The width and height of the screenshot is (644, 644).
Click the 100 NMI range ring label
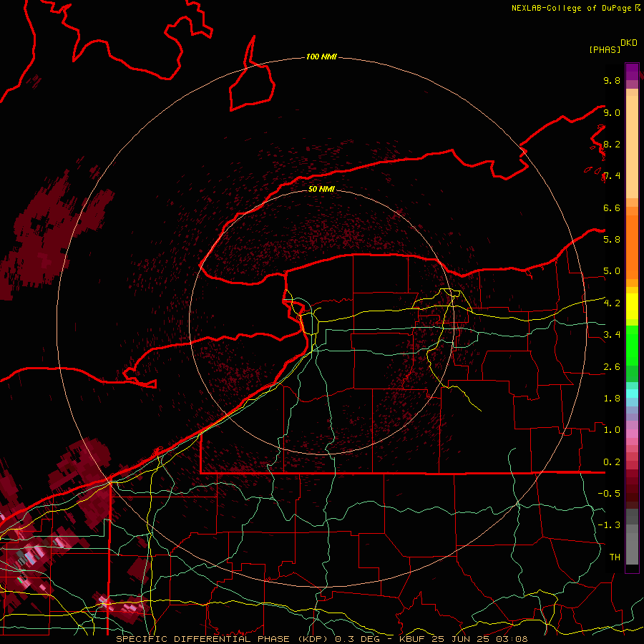pos(321,57)
